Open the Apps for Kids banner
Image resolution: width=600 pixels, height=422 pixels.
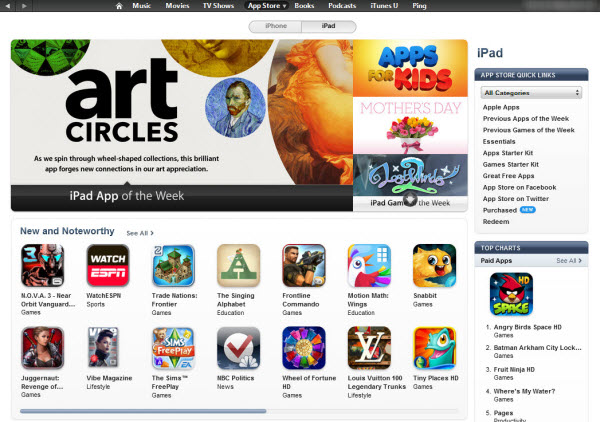410,68
